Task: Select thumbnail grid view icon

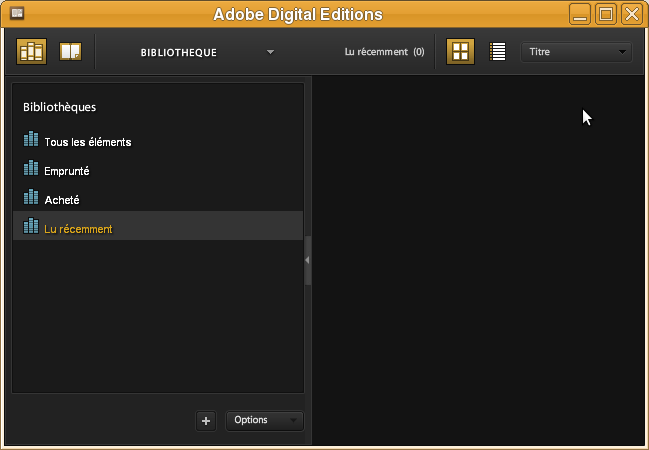Action: (x=460, y=52)
